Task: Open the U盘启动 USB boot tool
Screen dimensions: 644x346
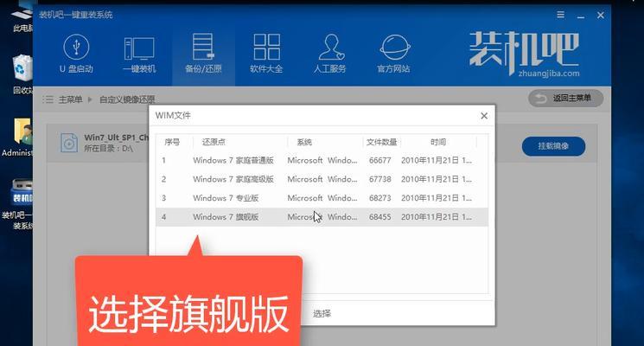Action: (x=76, y=54)
